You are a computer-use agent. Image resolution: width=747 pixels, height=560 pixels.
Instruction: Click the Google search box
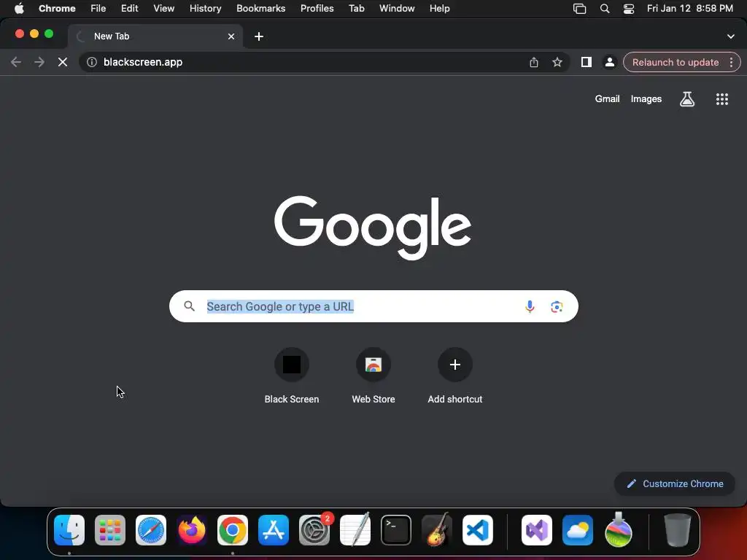pyautogui.click(x=373, y=306)
